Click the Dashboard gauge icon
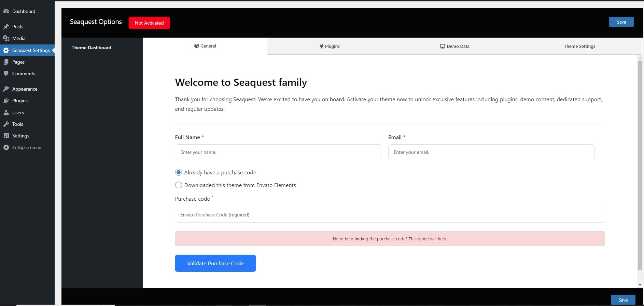 click(x=6, y=11)
